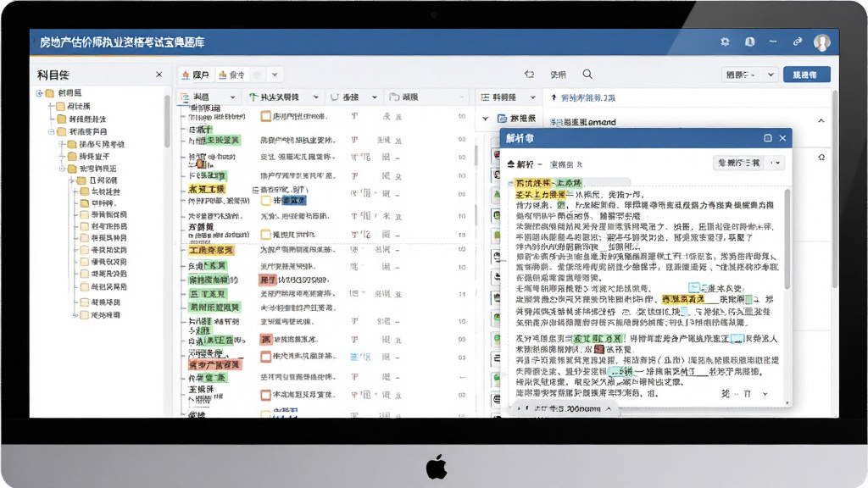
Task: Click the blue document icon in the right panel
Action: (x=502, y=119)
